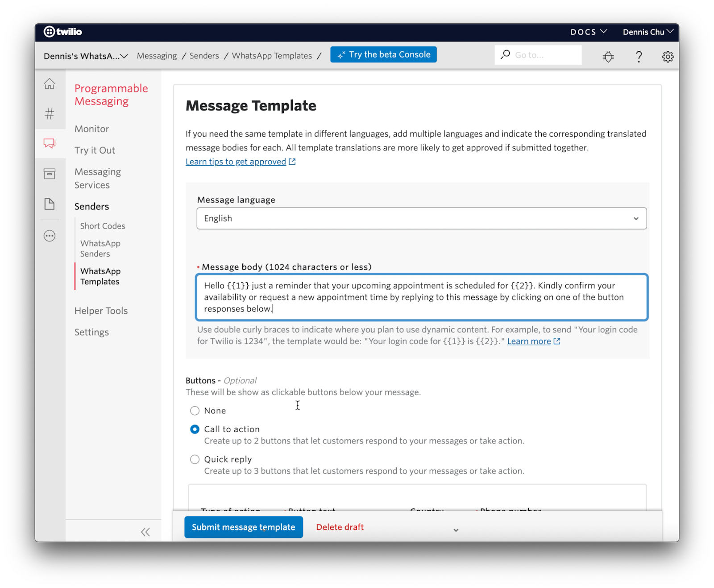Viewport: 714px width, 588px height.
Task: Click the archive box icon in sidebar
Action: pyautogui.click(x=50, y=174)
